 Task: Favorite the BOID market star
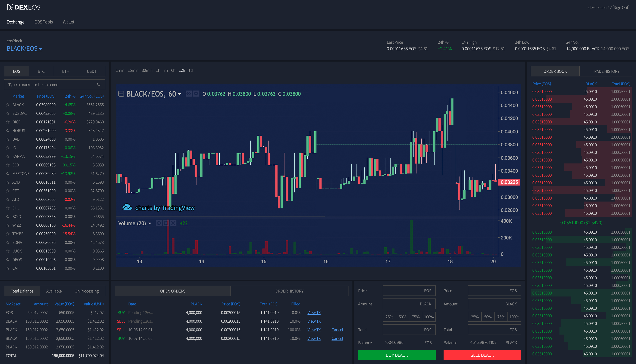[8, 217]
